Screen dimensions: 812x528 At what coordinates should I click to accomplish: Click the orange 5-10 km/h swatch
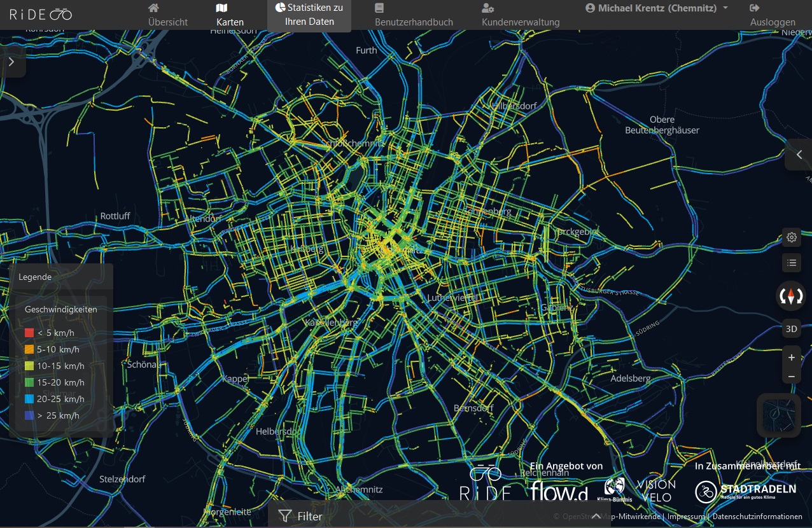tap(29, 349)
